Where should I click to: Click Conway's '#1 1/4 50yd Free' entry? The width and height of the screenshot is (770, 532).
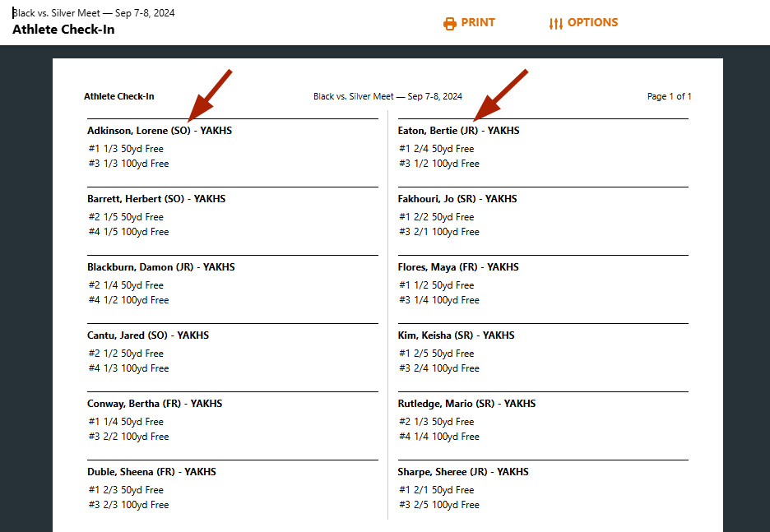(126, 422)
